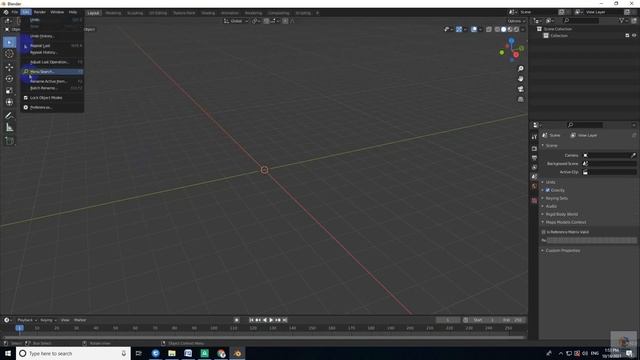Open the Tool properties tab icon

point(534,137)
